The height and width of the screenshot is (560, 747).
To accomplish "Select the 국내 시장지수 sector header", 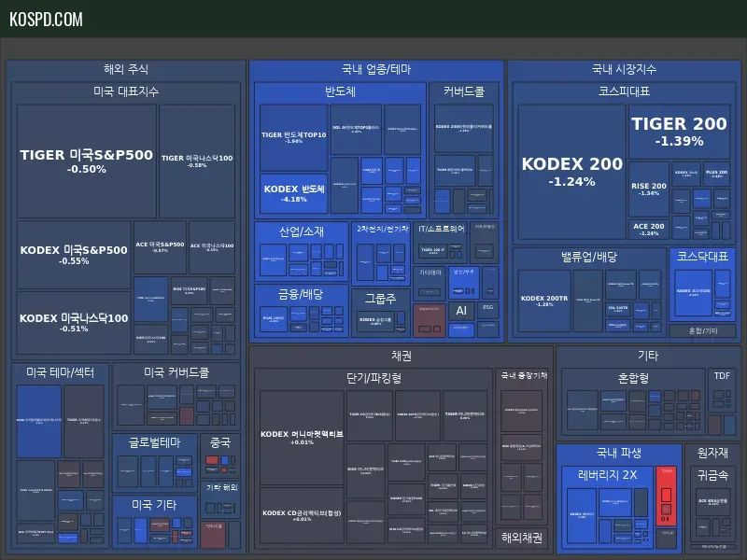I will [x=624, y=69].
